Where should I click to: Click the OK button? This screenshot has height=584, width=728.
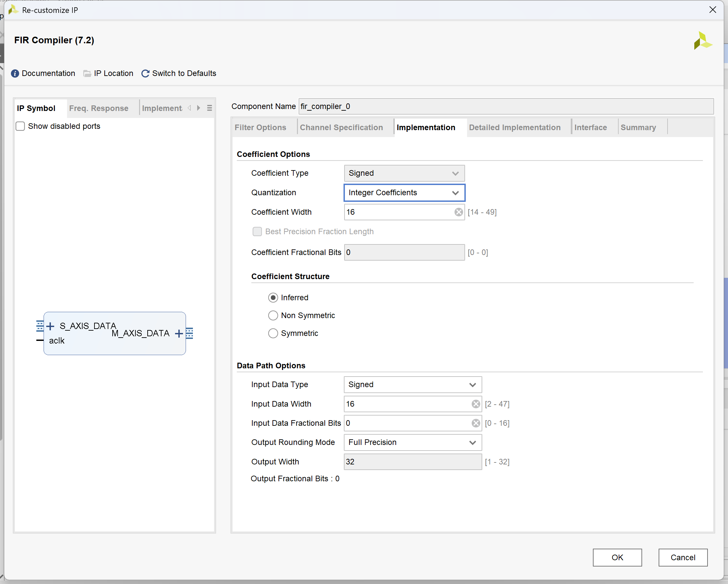(617, 557)
